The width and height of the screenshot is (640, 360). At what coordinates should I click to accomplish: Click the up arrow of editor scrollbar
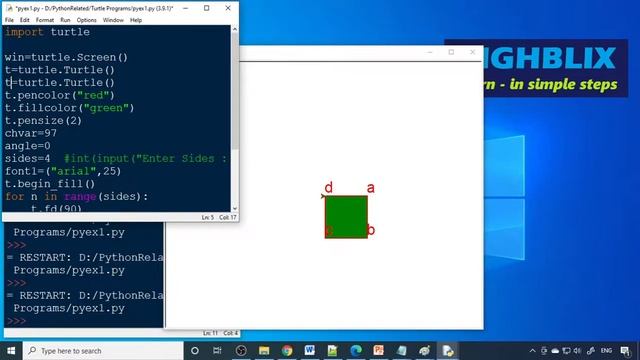234,29
